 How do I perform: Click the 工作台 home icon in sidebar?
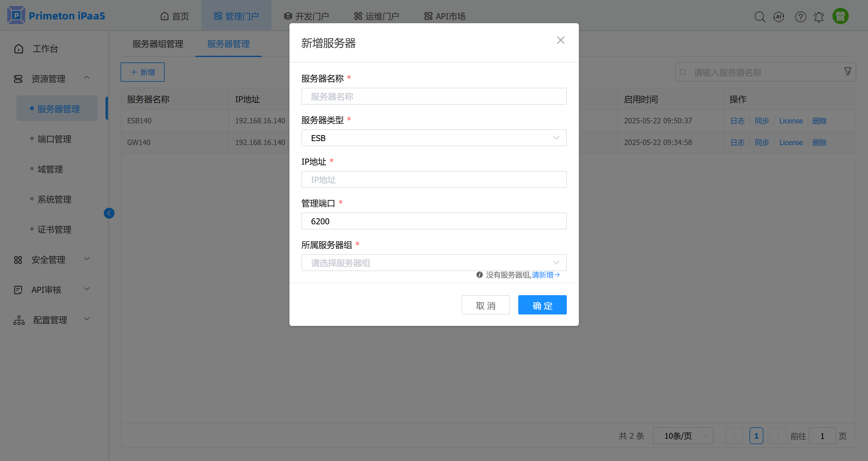[18, 49]
